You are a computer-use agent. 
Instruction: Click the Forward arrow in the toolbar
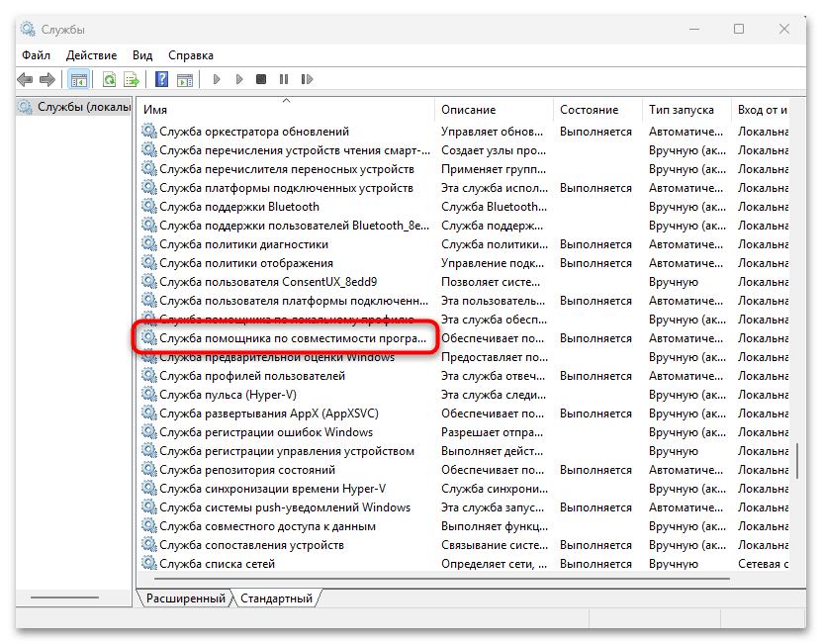pyautogui.click(x=46, y=79)
